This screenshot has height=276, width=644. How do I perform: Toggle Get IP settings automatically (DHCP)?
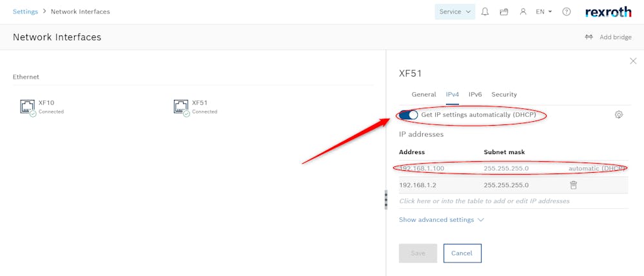pos(408,115)
